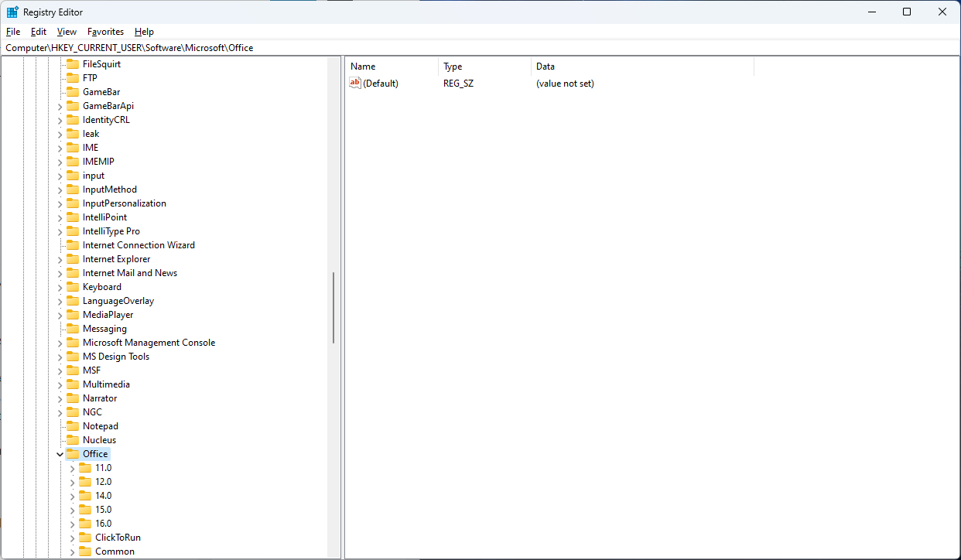Click the (value not set) data cell
Image resolution: width=961 pixels, height=560 pixels.
565,84
